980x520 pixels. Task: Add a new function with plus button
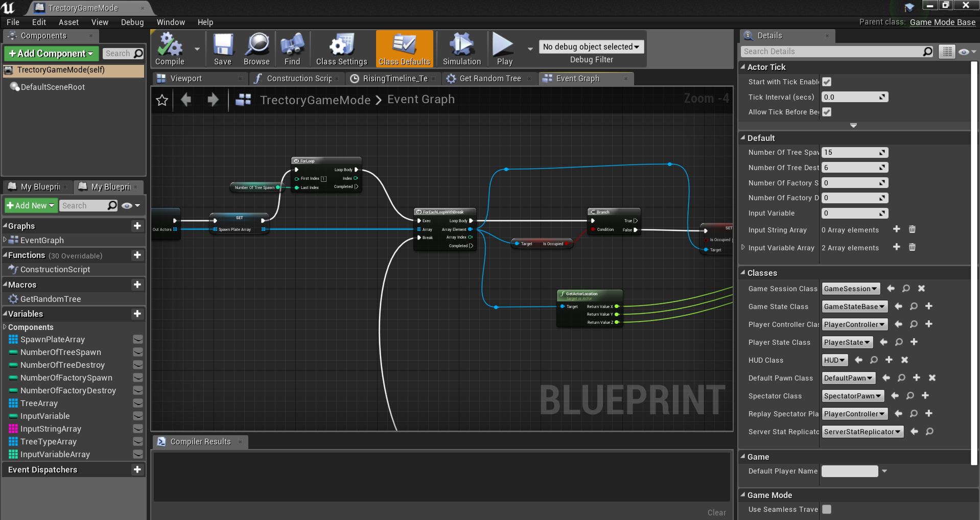pos(137,255)
